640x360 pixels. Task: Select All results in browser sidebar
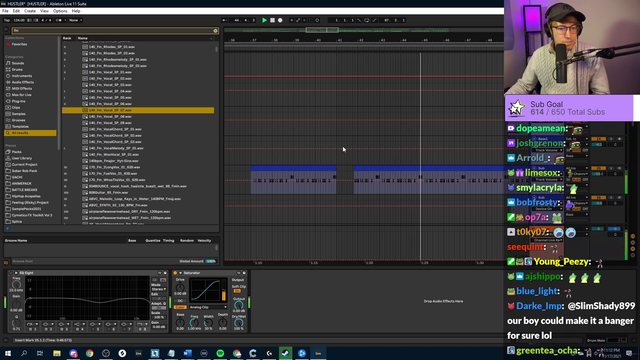[x=30, y=133]
